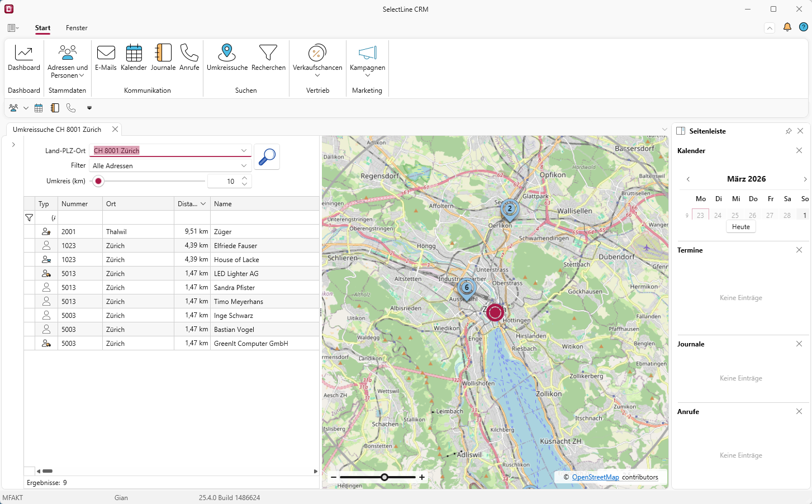Click the map zoom slider handle
This screenshot has height=504, width=812.
click(384, 477)
